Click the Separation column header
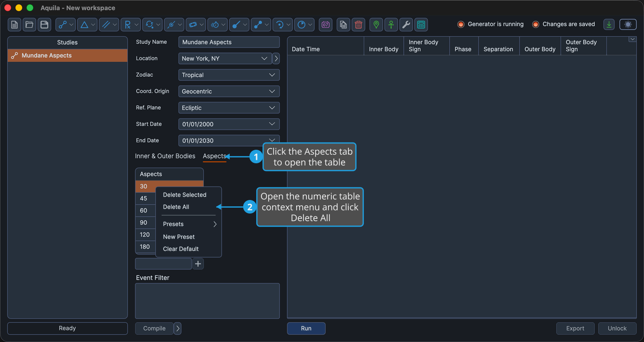 point(499,46)
